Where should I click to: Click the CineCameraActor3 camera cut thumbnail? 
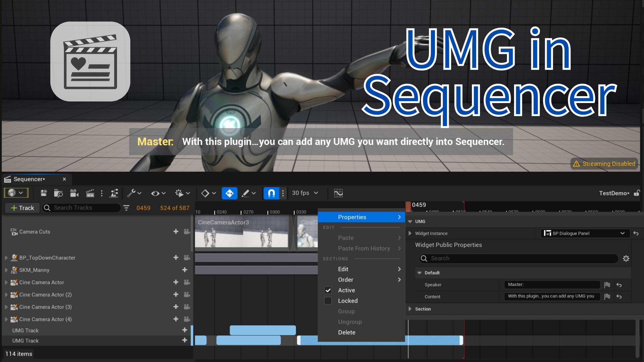tap(242, 233)
